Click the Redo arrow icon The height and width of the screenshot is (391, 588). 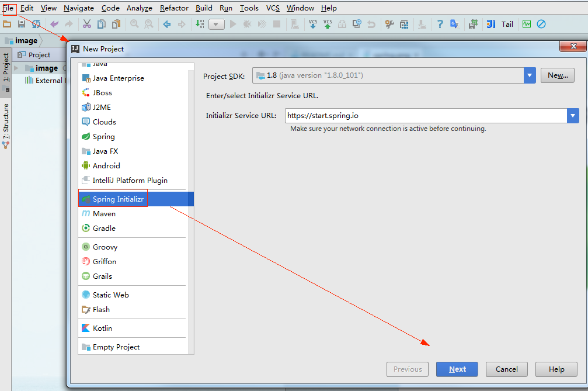click(69, 25)
